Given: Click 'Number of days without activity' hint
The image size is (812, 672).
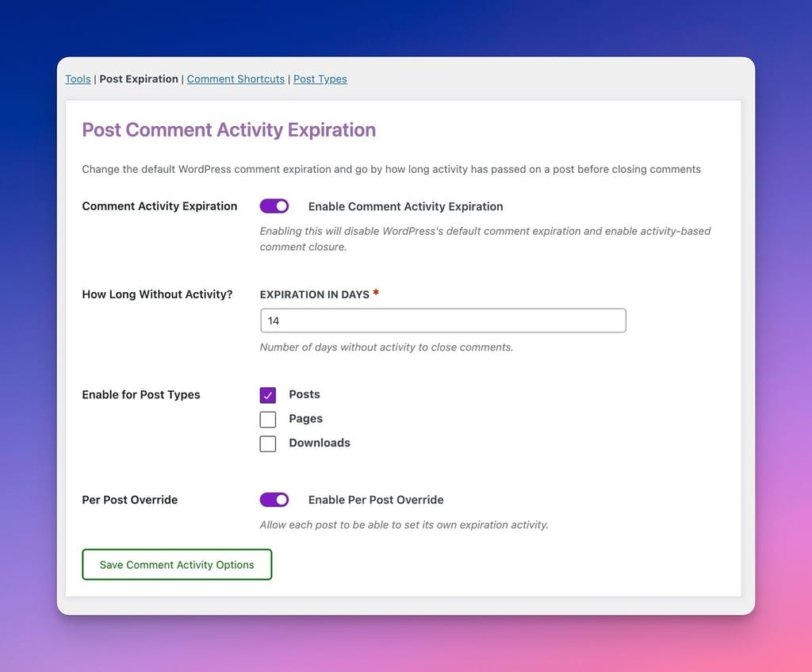Looking at the screenshot, I should (386, 348).
